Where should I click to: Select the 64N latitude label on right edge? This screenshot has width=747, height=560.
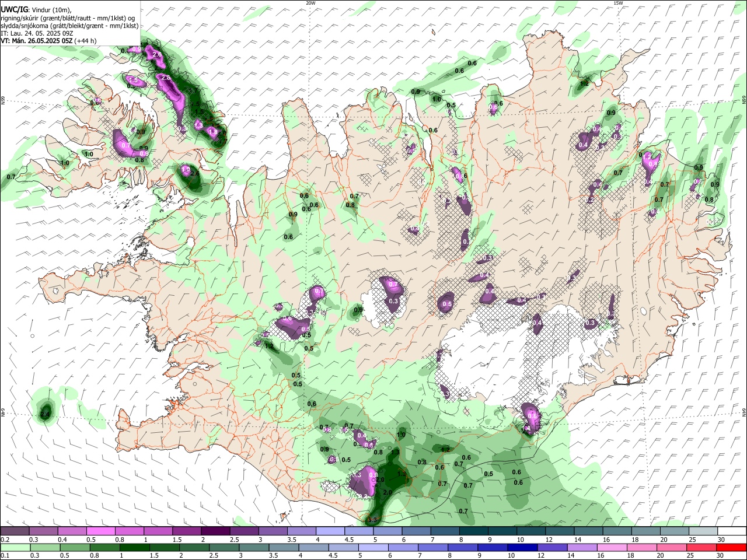click(744, 412)
